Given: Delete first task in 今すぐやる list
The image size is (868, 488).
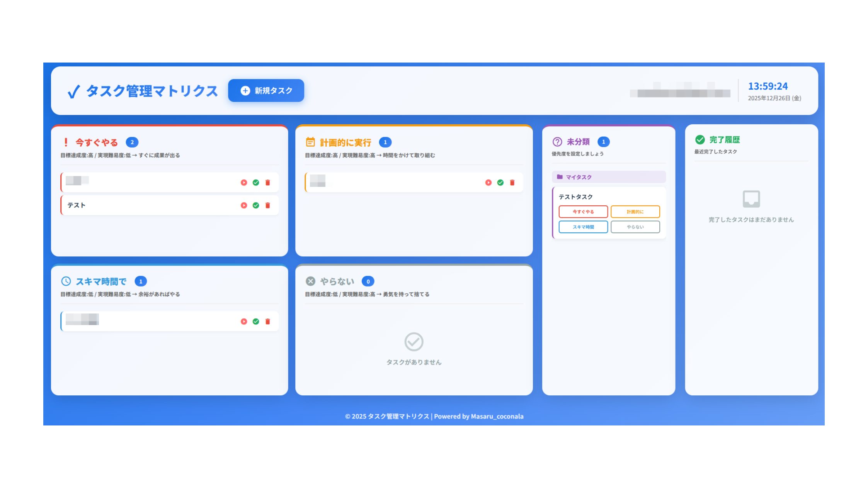Looking at the screenshot, I should pos(268,183).
